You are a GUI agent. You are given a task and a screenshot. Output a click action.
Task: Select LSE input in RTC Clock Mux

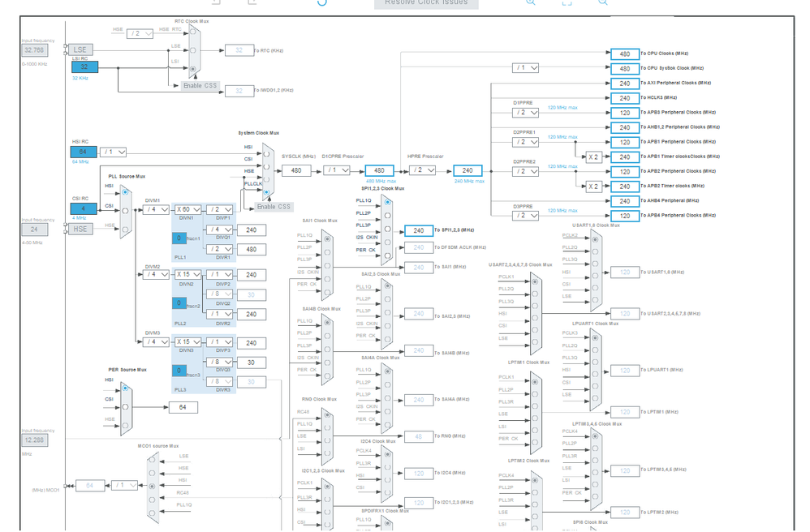[x=192, y=50]
